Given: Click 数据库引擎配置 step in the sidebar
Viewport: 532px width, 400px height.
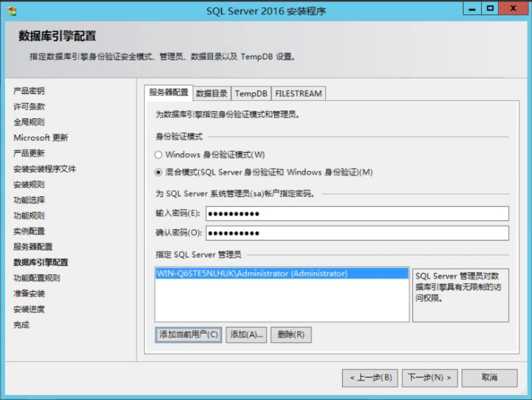Looking at the screenshot, I should [41, 262].
